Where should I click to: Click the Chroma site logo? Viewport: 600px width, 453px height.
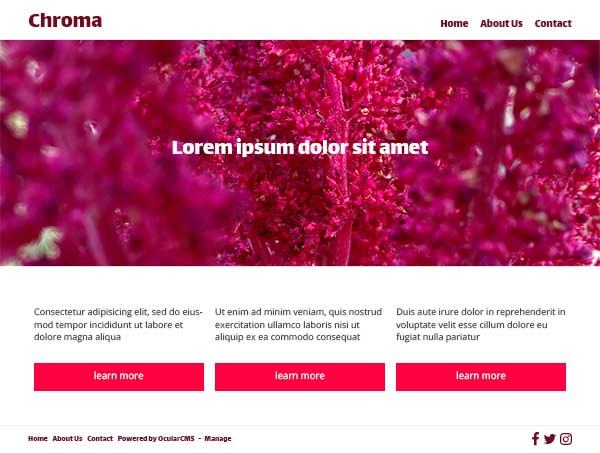click(x=65, y=21)
